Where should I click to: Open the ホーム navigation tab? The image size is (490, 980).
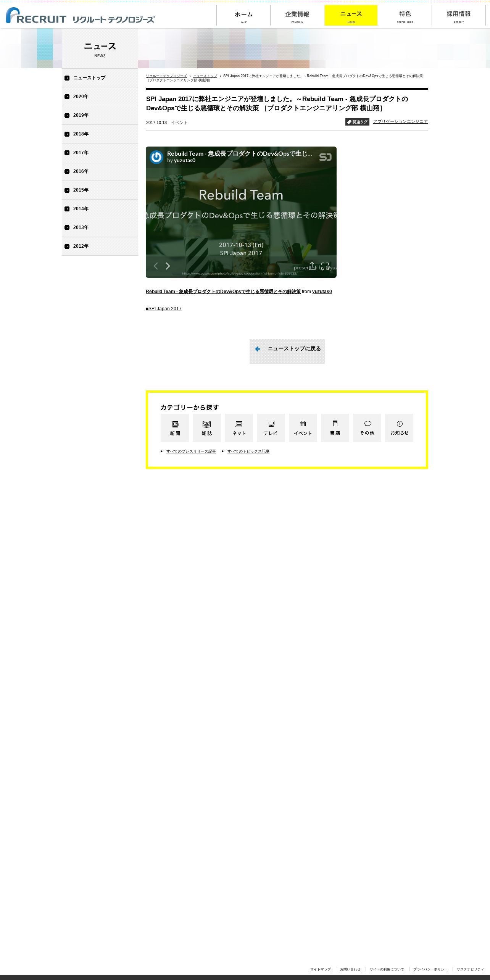[x=243, y=16]
